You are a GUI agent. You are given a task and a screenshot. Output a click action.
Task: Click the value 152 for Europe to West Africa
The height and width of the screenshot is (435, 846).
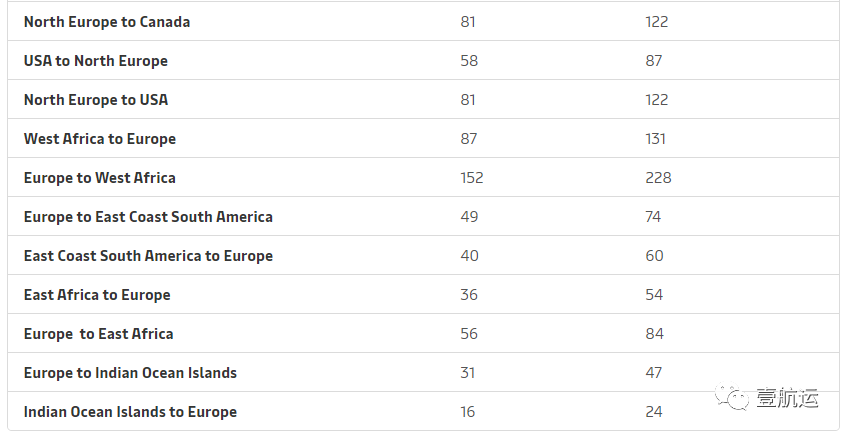point(472,178)
